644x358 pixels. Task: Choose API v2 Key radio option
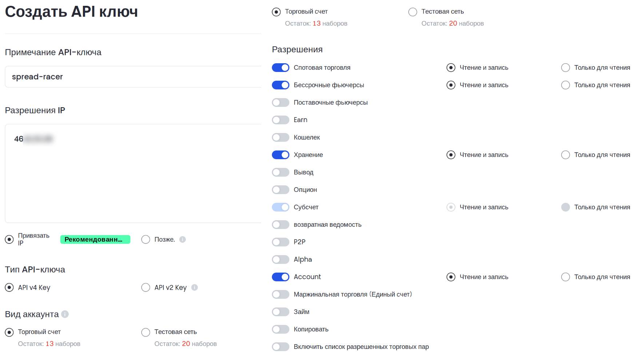146,287
